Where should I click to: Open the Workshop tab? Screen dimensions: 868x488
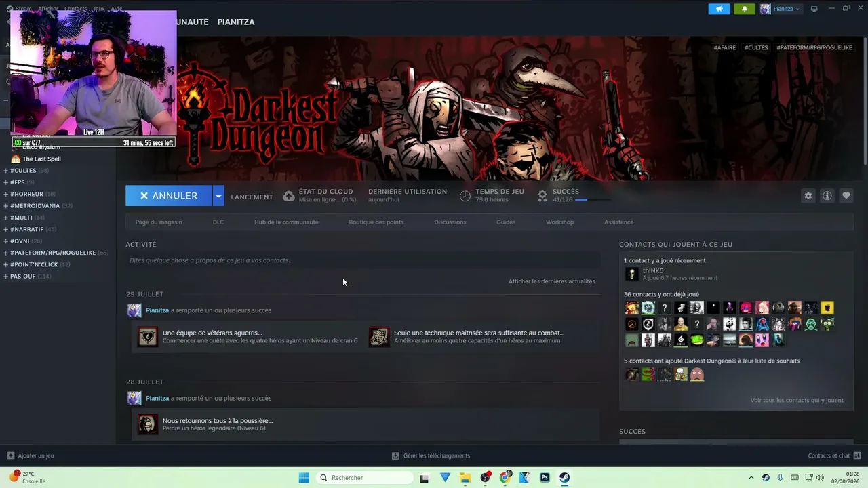click(559, 222)
